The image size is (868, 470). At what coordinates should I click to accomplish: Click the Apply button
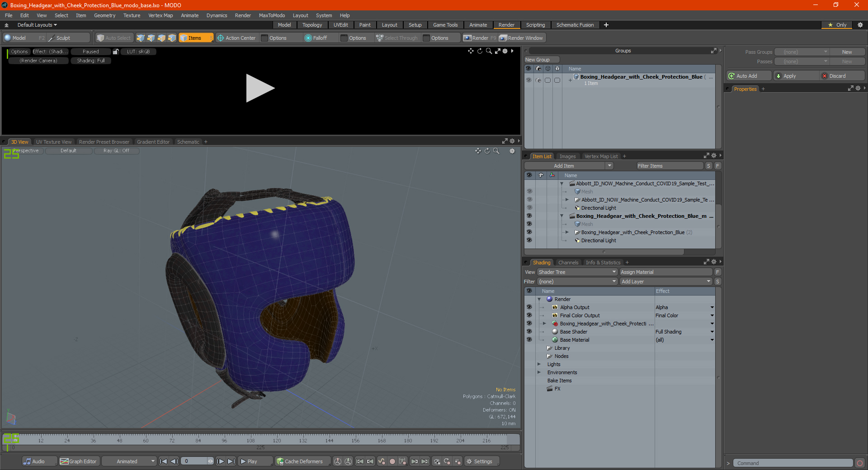[x=796, y=76]
